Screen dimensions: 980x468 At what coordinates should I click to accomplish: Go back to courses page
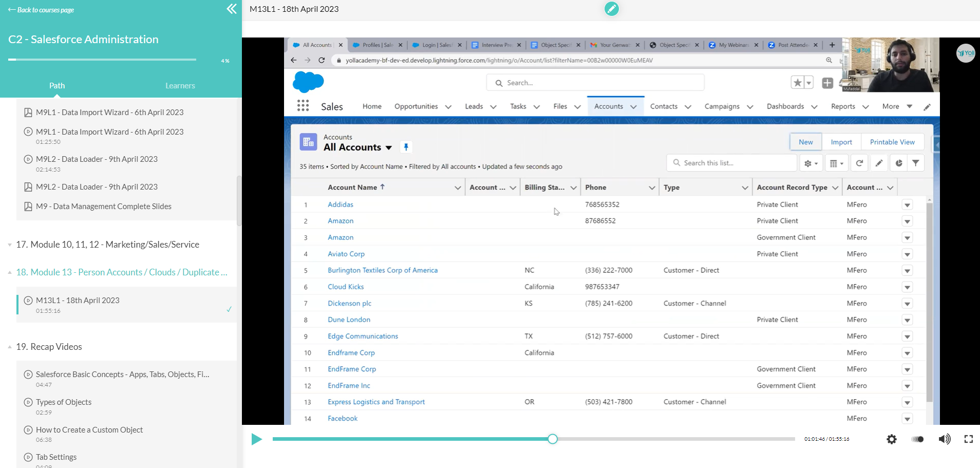[x=41, y=10]
